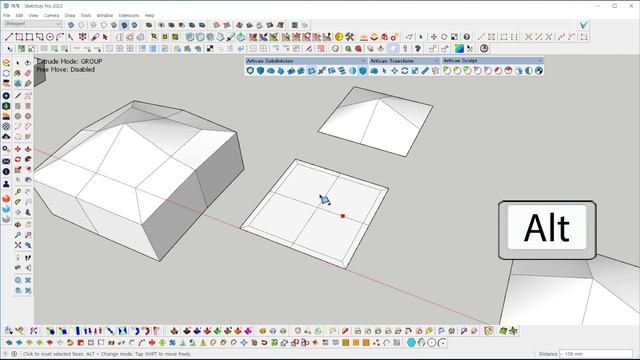Select first green Artisan Sculpt brush

[447, 71]
